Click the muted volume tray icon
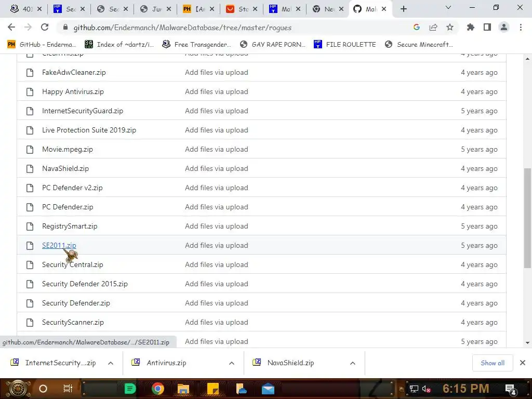Viewport: 532px width, 399px height. 426,389
